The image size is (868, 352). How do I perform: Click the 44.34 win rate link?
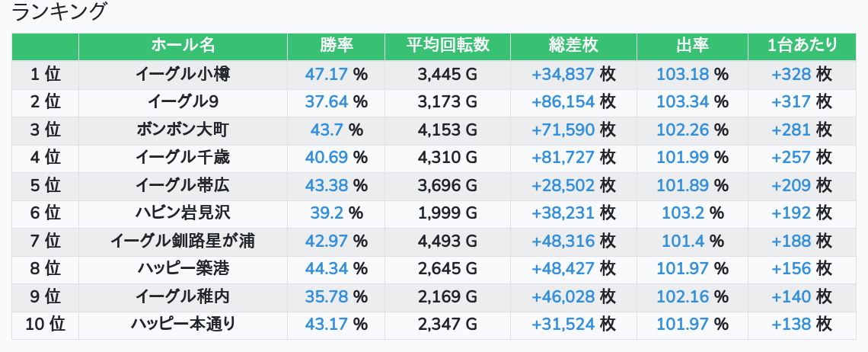tap(326, 269)
